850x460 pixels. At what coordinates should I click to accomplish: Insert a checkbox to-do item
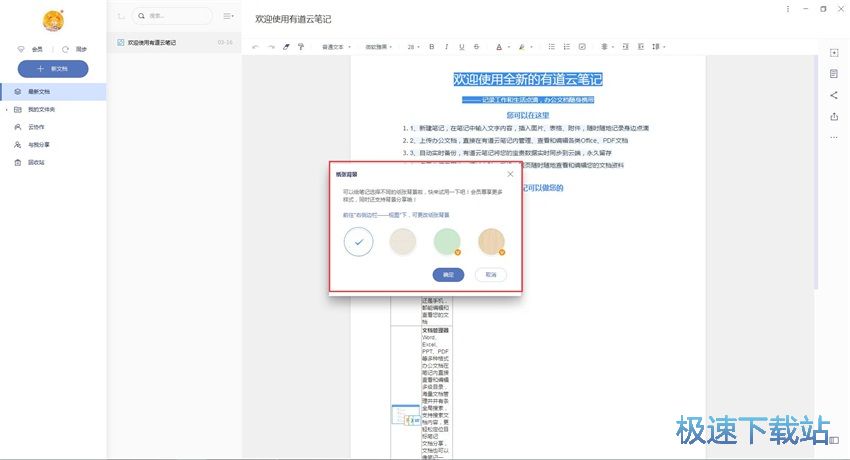[582, 47]
